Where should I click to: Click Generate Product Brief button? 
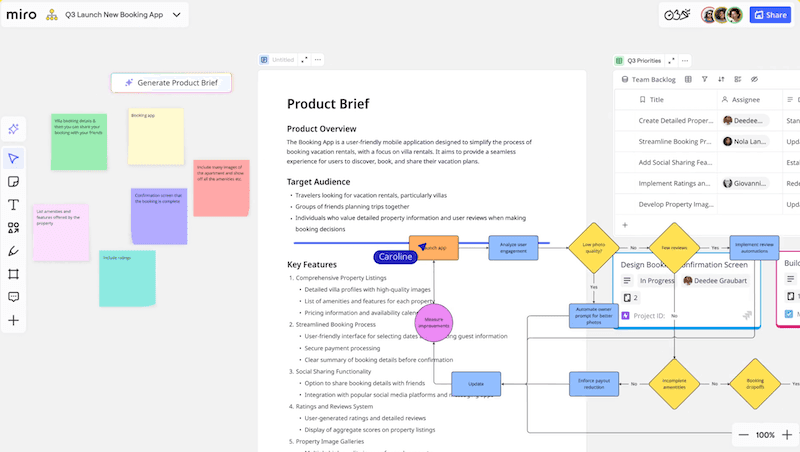[x=171, y=83]
